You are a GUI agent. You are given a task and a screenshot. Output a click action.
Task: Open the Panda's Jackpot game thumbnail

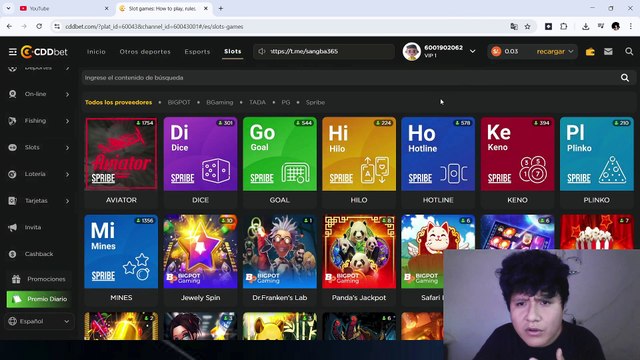(359, 251)
